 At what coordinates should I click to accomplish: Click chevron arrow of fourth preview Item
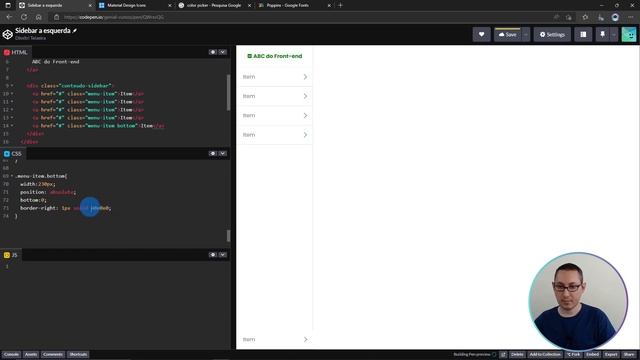pyautogui.click(x=305, y=135)
